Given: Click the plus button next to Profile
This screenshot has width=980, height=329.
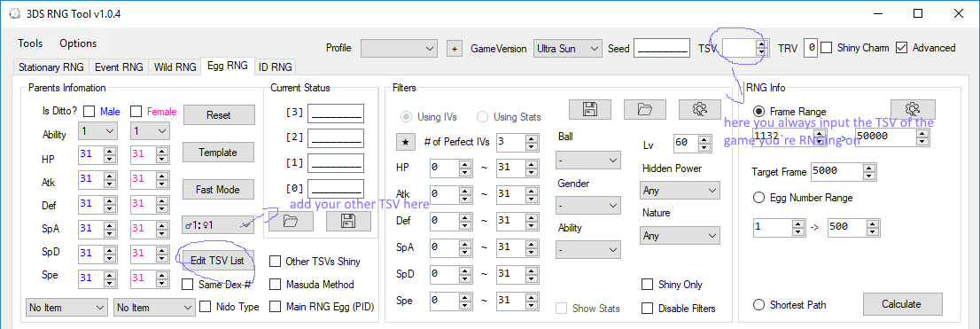Looking at the screenshot, I should 455,48.
